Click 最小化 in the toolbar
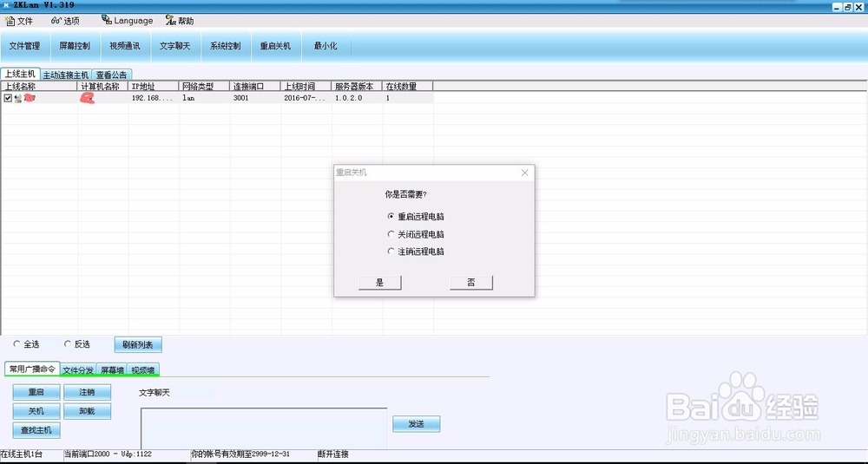868x464 pixels. [325, 46]
